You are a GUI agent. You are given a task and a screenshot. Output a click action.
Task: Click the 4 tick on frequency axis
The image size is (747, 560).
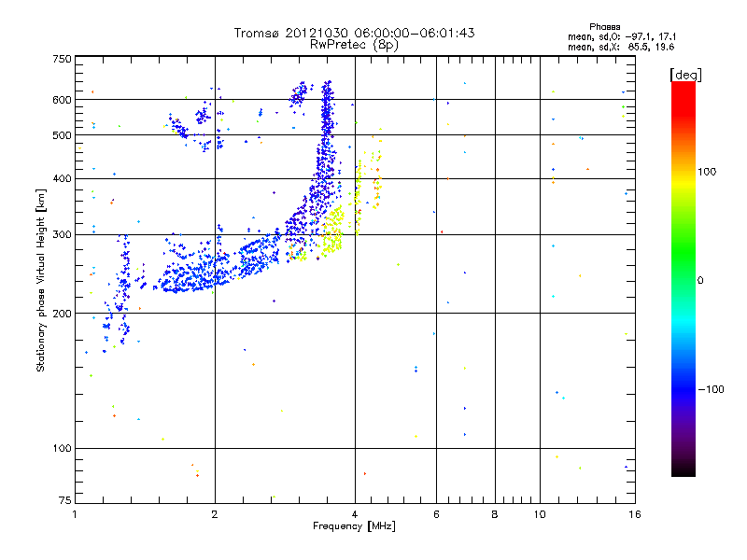(x=355, y=514)
